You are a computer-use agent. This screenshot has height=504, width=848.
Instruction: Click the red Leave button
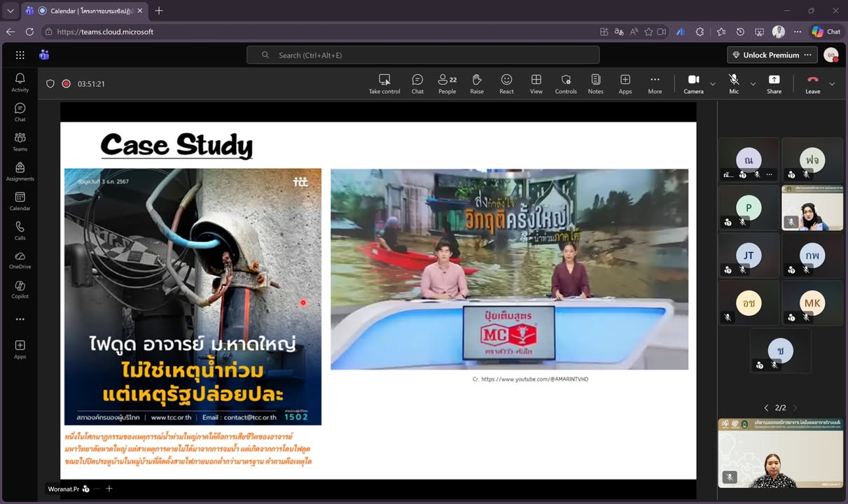(x=812, y=83)
